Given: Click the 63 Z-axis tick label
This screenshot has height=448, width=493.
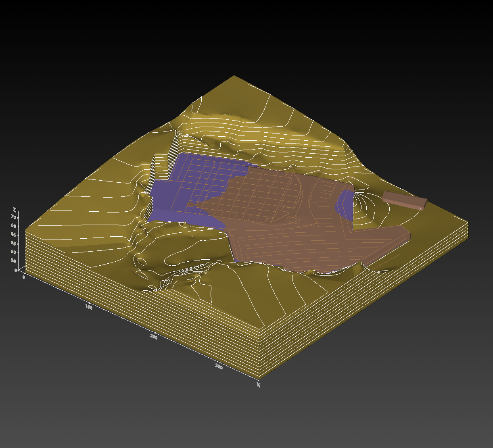Looking at the screenshot, I should point(14,244).
